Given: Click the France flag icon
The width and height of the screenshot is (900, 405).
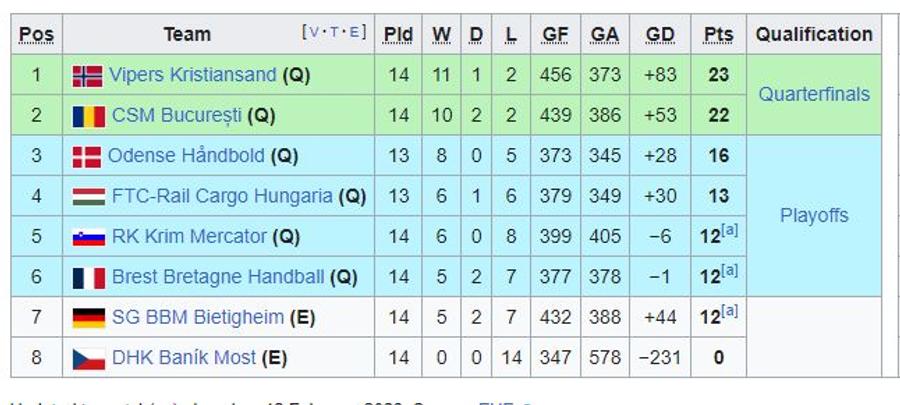Looking at the screenshot, I should point(88,278).
